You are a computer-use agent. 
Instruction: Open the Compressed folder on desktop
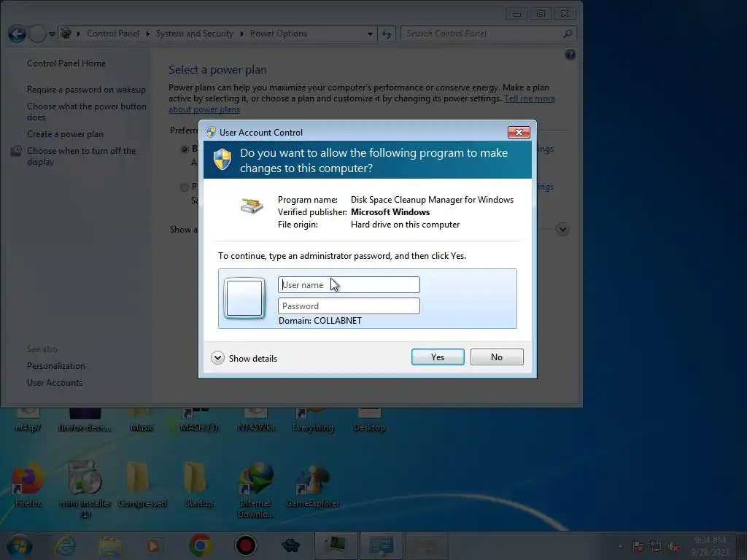point(142,485)
